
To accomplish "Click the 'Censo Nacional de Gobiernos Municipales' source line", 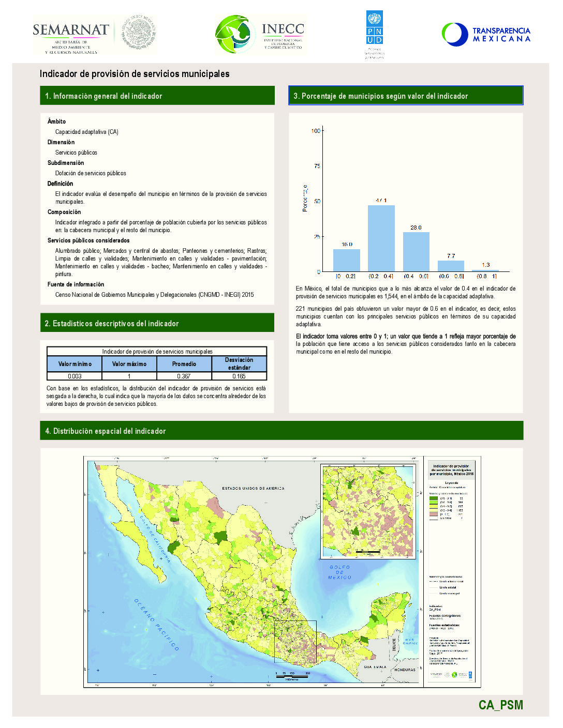I will pos(155,295).
